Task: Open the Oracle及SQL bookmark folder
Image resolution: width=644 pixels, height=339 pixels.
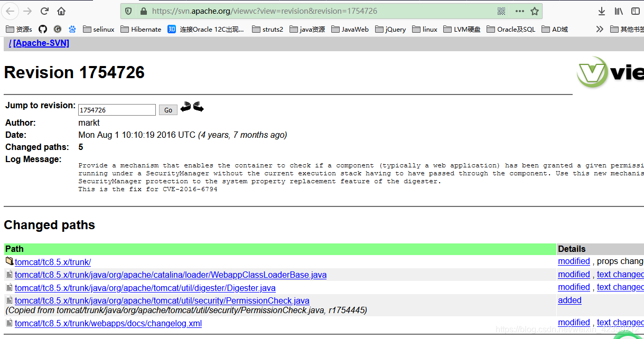Action: [511, 29]
